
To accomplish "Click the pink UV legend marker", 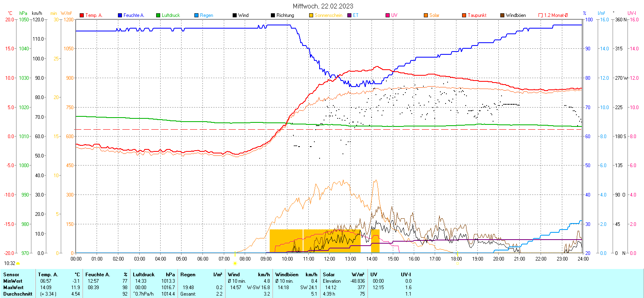I will point(388,15).
